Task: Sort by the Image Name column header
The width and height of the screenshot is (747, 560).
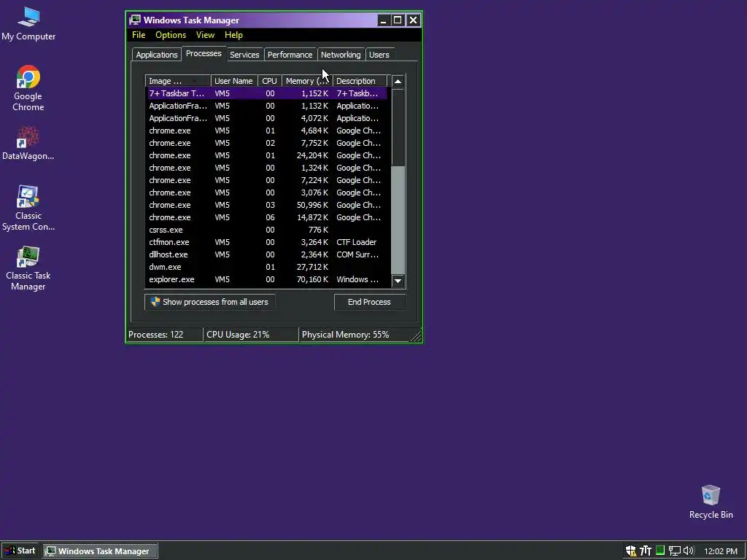Action: tap(178, 81)
